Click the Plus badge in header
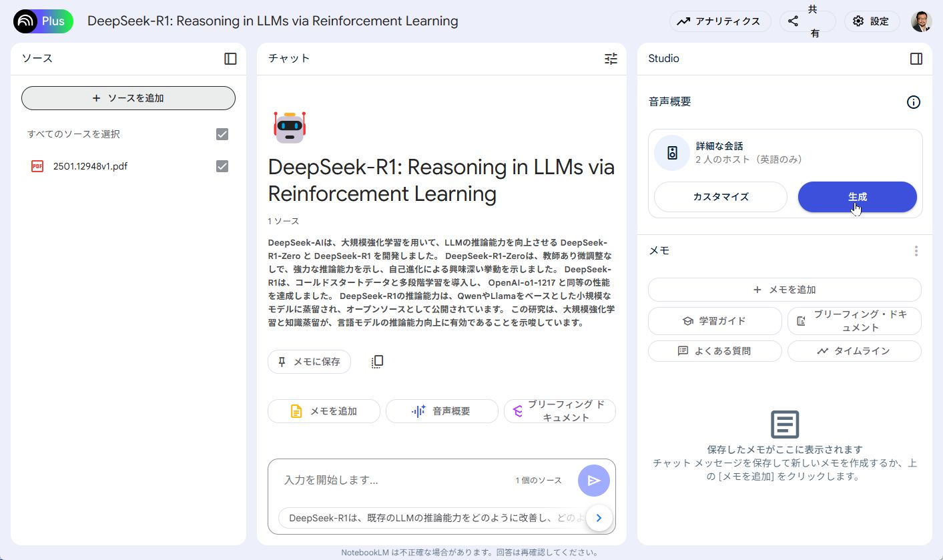943x560 pixels. click(53, 21)
